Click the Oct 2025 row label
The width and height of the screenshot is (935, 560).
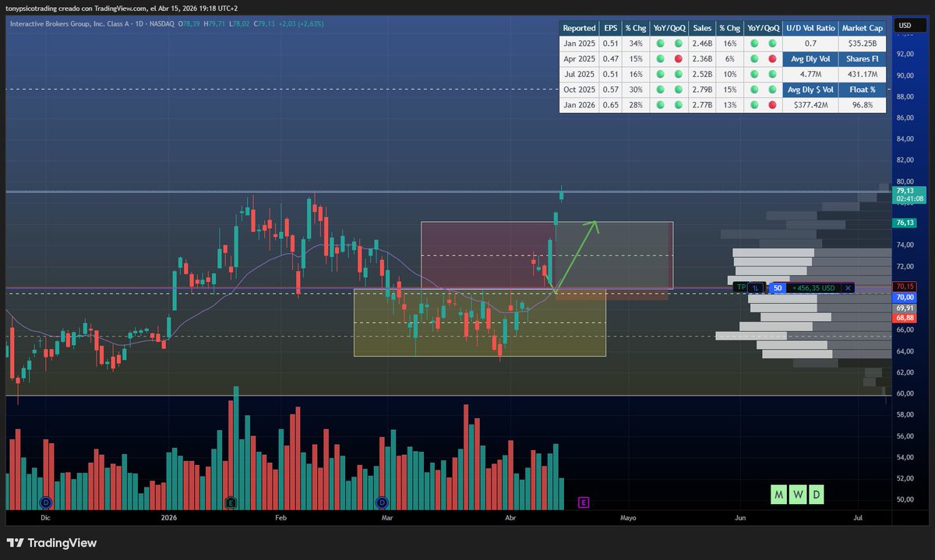click(579, 90)
